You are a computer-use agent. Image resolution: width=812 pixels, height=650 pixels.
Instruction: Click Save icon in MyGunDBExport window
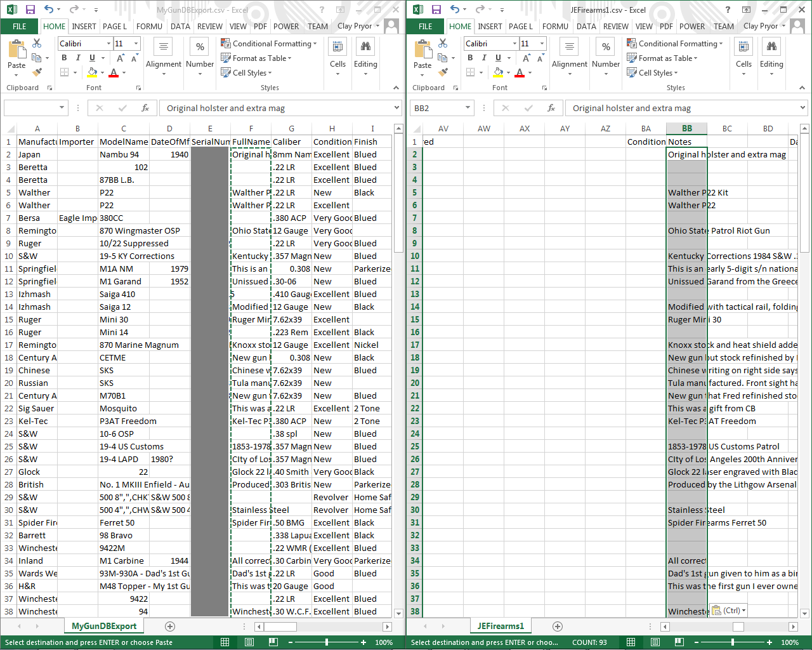click(30, 10)
